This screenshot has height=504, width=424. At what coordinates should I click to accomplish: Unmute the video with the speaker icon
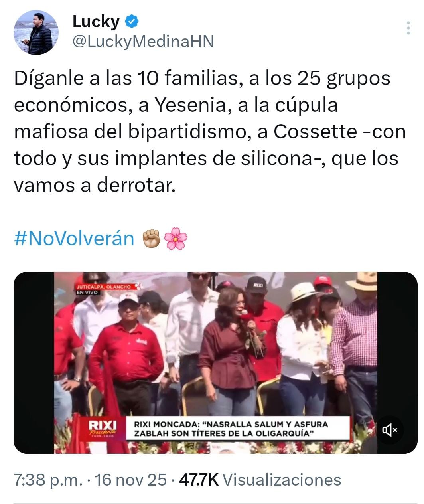(389, 430)
